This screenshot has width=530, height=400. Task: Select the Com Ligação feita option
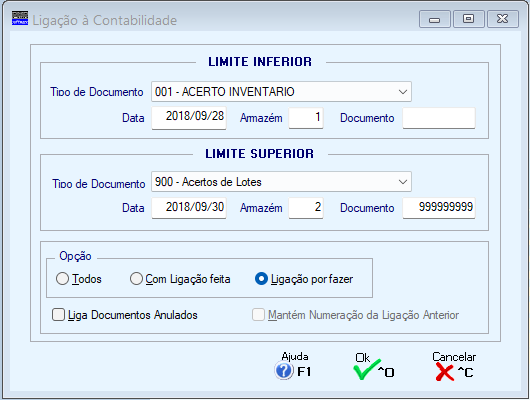tap(136, 279)
